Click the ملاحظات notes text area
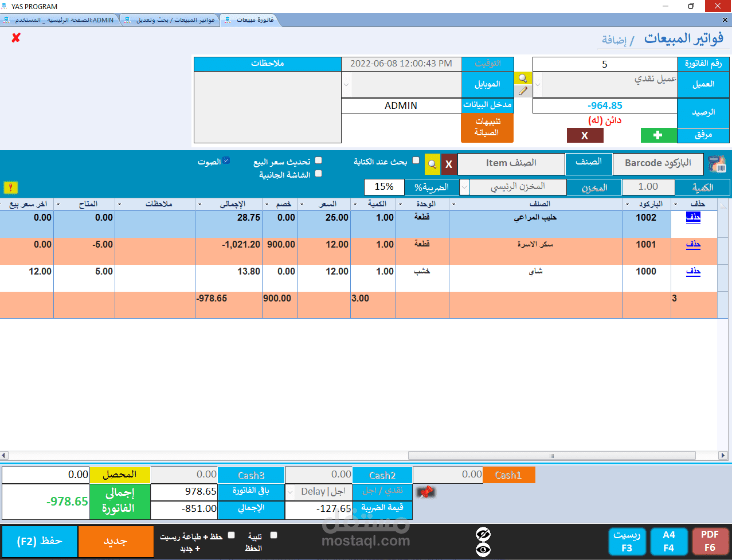 [268, 107]
